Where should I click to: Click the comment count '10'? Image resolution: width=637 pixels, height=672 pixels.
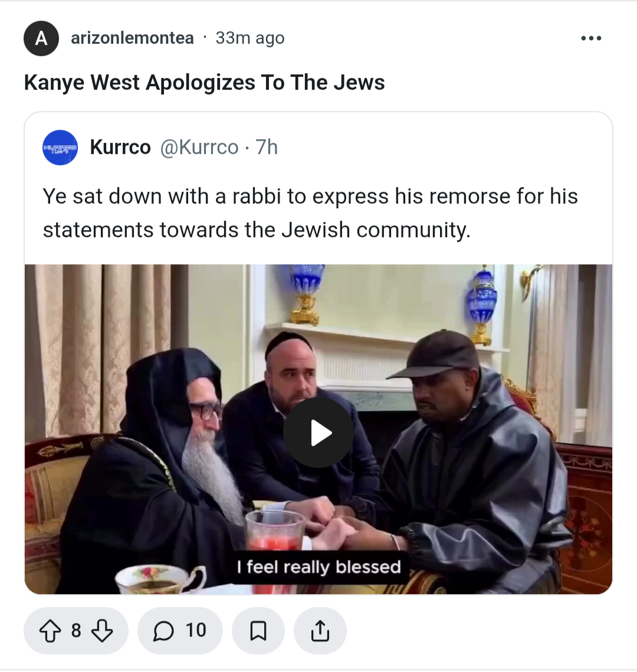196,631
